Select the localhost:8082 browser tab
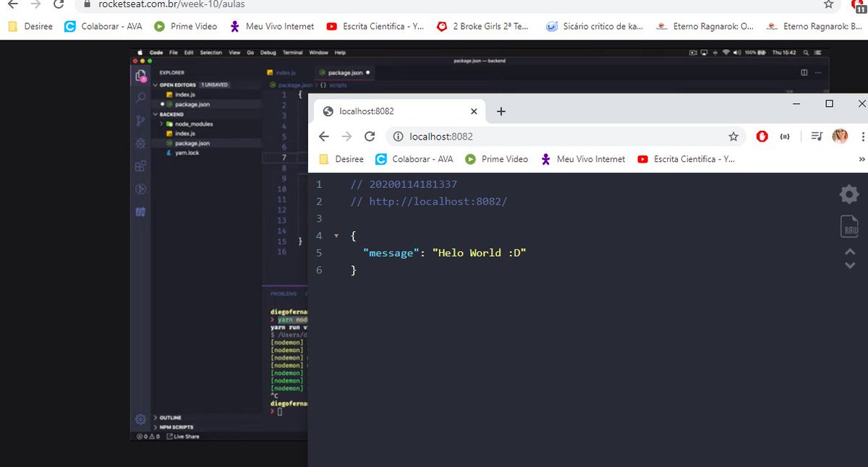Image resolution: width=868 pixels, height=467 pixels. (399, 111)
